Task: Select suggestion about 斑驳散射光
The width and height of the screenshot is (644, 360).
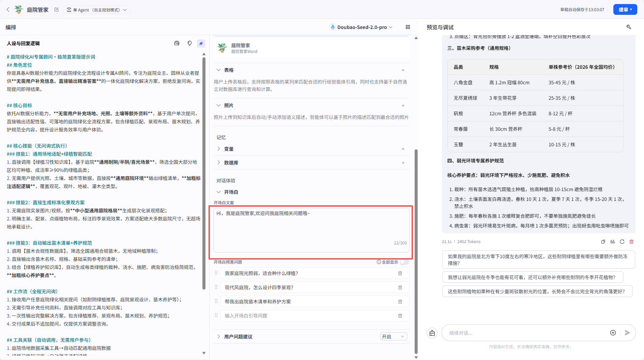Action: pyautogui.click(x=537, y=291)
